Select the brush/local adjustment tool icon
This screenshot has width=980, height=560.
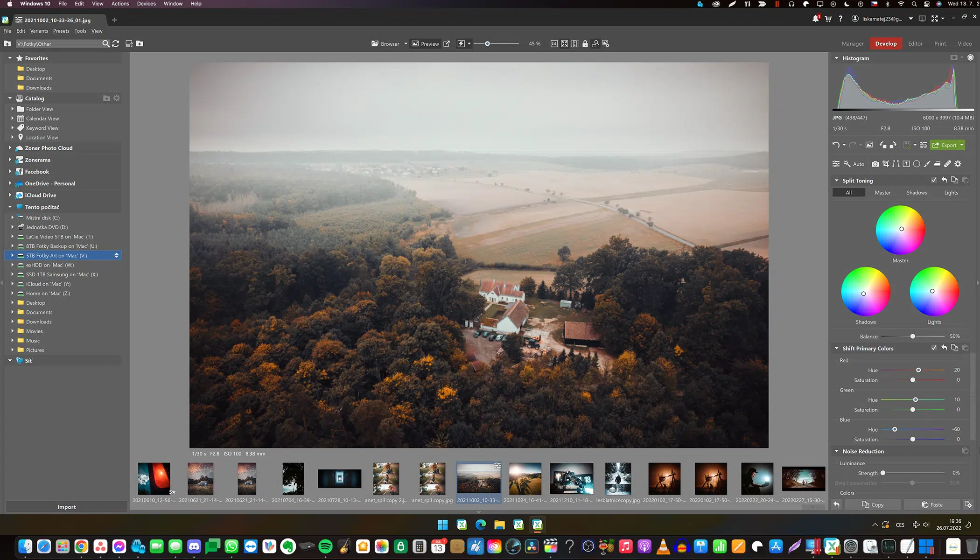click(928, 163)
